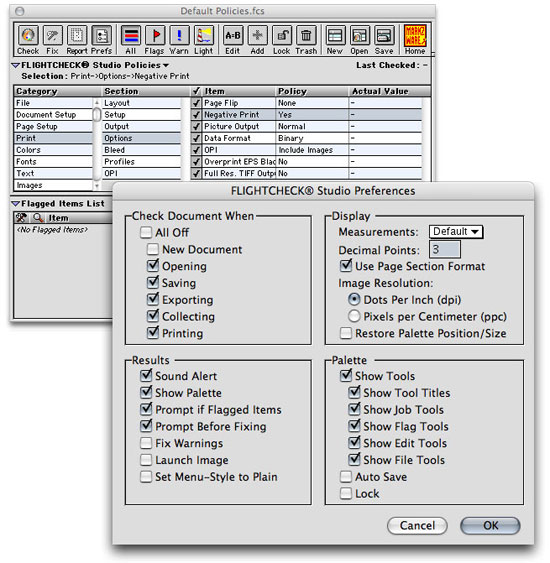Collapse the Studio Policies disclosure triangle
The height and width of the screenshot is (563, 550).
pyautogui.click(x=15, y=65)
